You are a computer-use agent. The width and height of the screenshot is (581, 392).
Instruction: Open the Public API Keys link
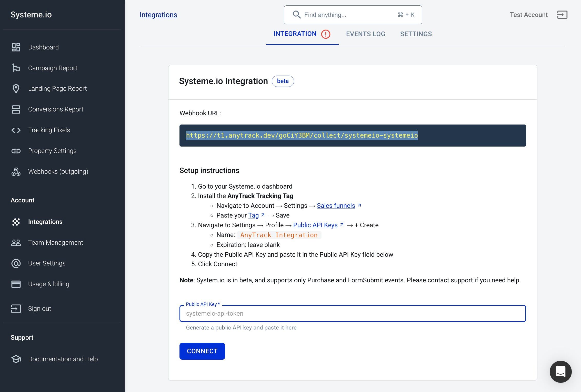point(315,225)
